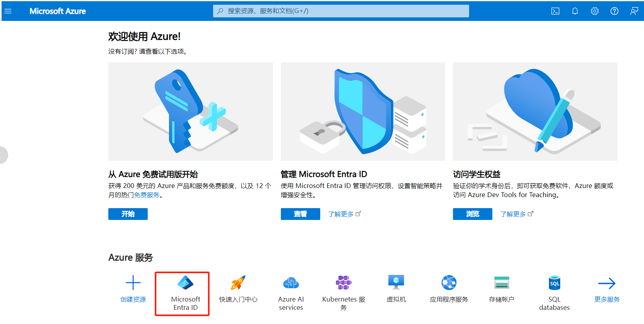Open the help and support icon
Viewport: 644px width, 324px height.
pyautogui.click(x=614, y=11)
